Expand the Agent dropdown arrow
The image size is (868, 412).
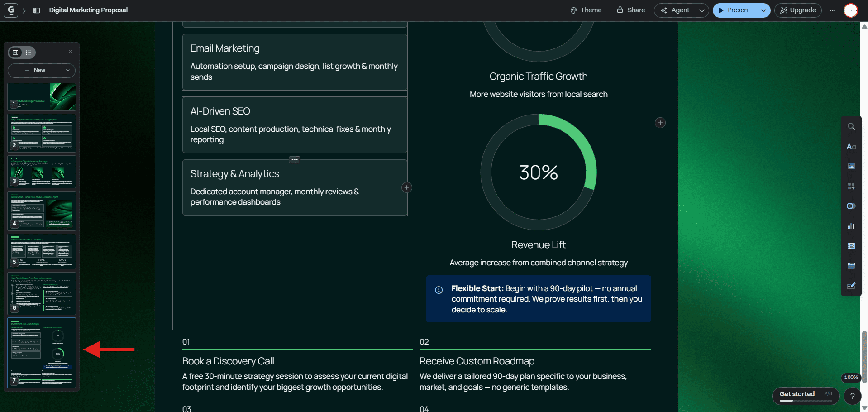point(701,10)
